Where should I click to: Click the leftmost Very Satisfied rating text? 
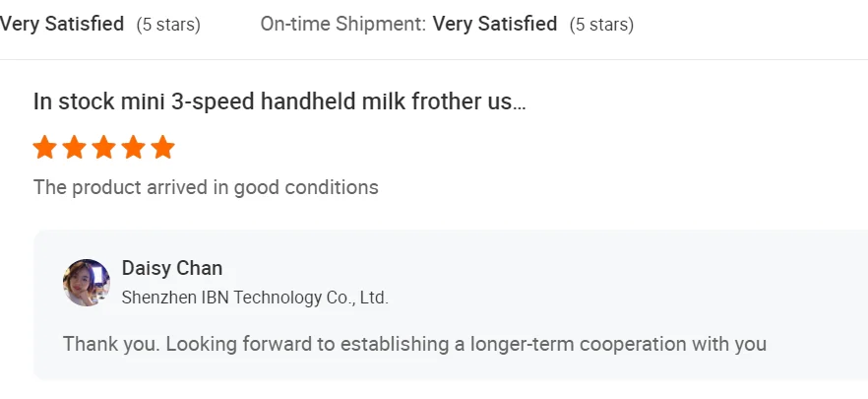[62, 24]
